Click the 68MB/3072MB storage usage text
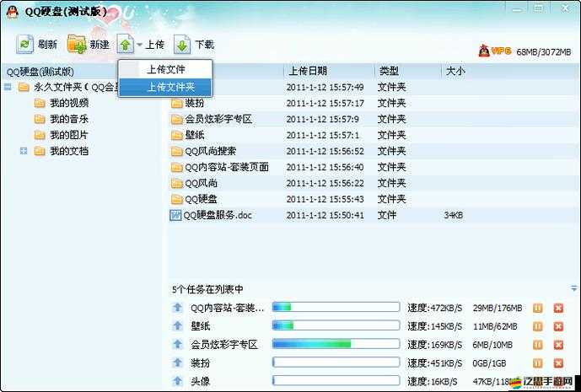The width and height of the screenshot is (581, 392). point(544,52)
